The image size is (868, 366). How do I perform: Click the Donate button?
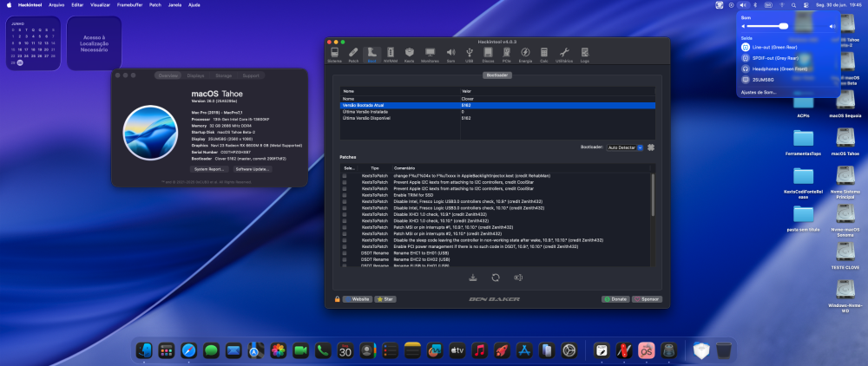point(615,299)
